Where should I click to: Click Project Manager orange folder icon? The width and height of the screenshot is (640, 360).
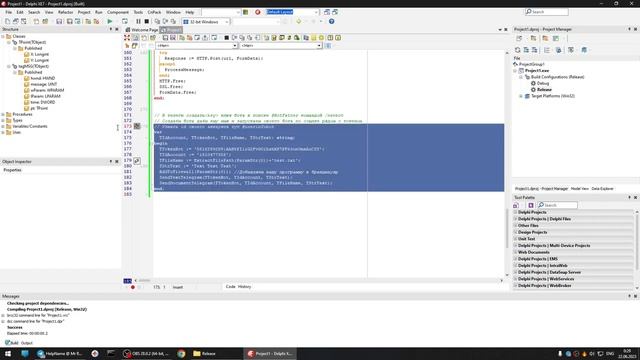[x=545, y=38]
